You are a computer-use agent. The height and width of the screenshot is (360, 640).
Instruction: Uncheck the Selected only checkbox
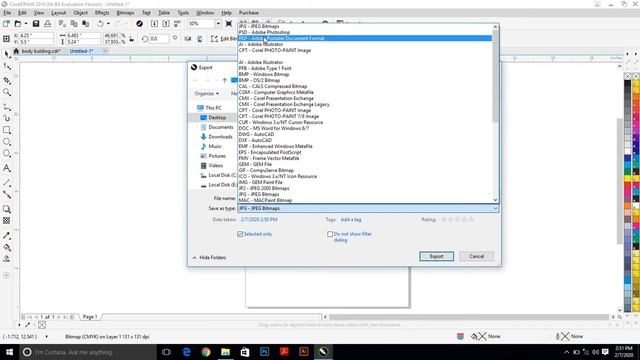240,234
